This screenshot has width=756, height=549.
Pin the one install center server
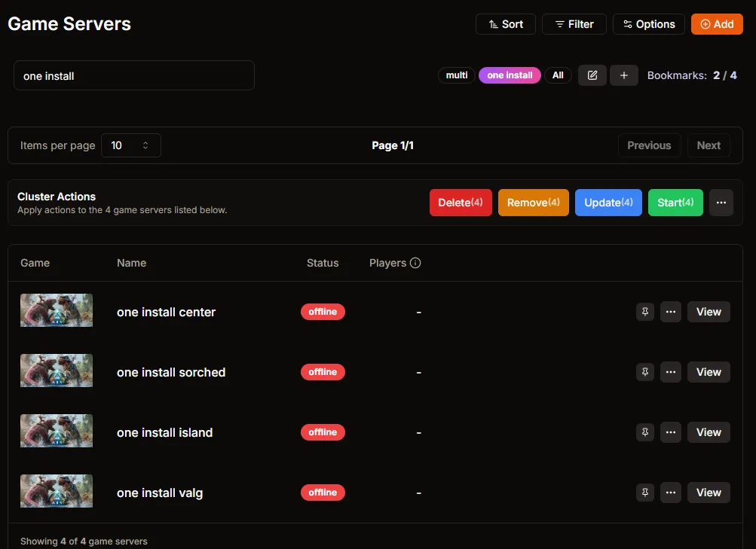coord(644,311)
